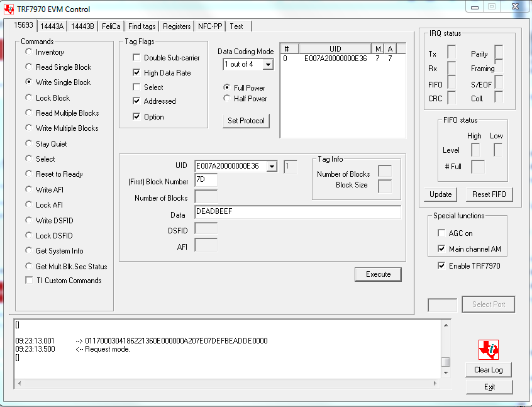Image resolution: width=532 pixels, height=407 pixels.
Task: Close the TRF7970 EVM Control window
Action: click(515, 6)
